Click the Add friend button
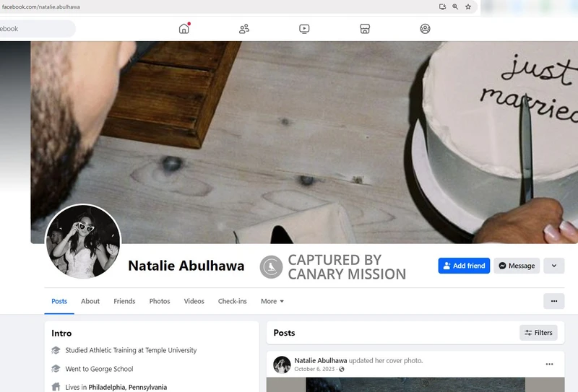Image resolution: width=578 pixels, height=392 pixels. [464, 266]
